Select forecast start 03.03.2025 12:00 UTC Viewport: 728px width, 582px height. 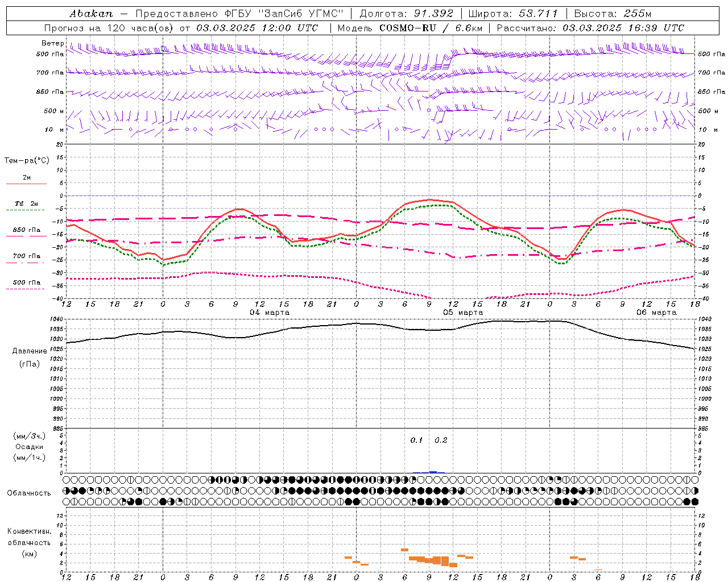[x=257, y=28]
